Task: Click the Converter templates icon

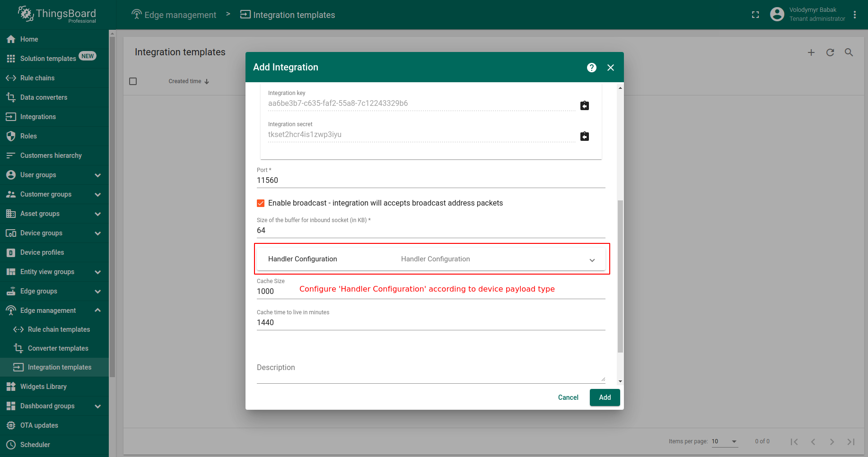Action: [x=18, y=348]
